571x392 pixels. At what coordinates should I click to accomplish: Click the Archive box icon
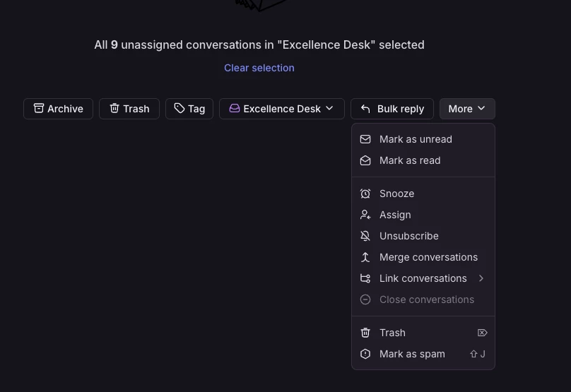(39, 108)
